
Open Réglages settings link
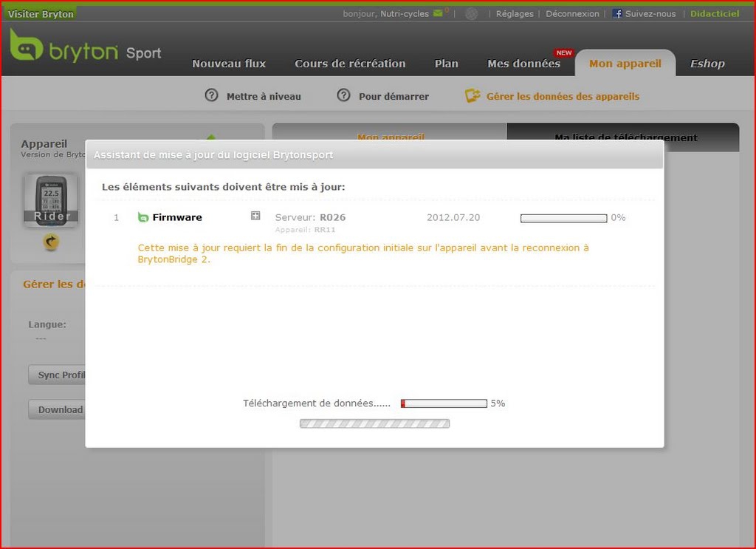point(515,13)
